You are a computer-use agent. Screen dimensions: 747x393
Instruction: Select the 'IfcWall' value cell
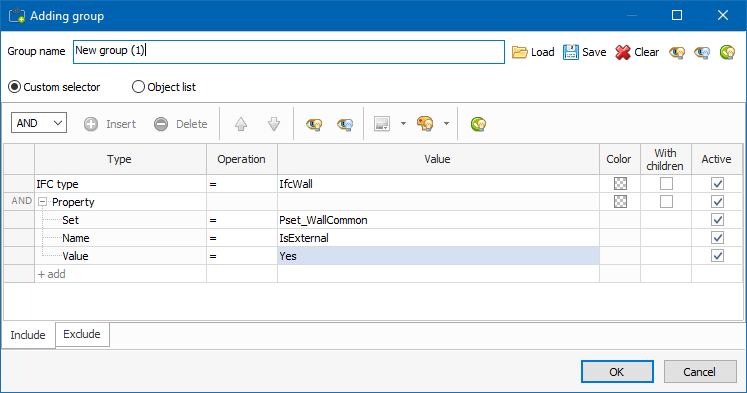pos(438,183)
